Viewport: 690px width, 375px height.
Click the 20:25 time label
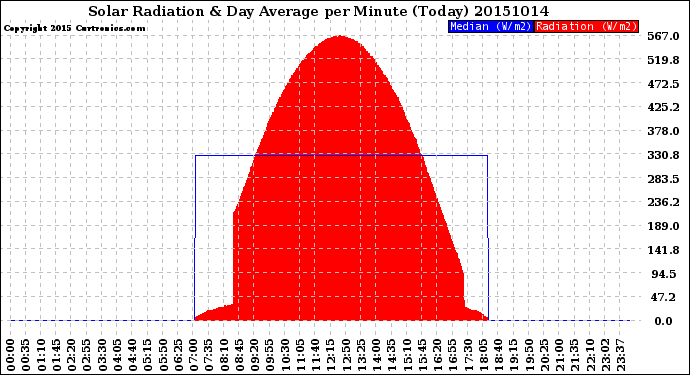[544, 355]
